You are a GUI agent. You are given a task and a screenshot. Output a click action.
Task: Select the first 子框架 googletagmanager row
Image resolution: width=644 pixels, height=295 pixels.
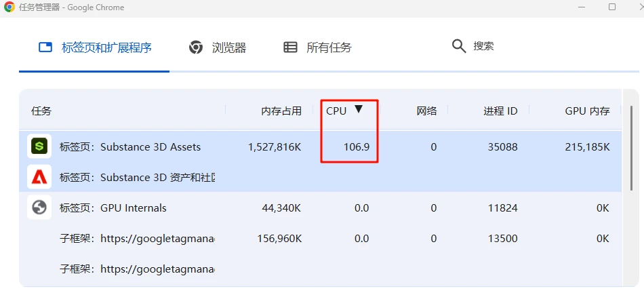coord(321,238)
